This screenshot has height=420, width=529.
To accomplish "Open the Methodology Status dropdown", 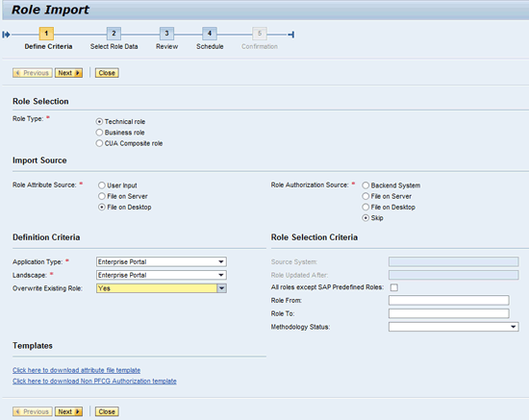I will click(514, 327).
